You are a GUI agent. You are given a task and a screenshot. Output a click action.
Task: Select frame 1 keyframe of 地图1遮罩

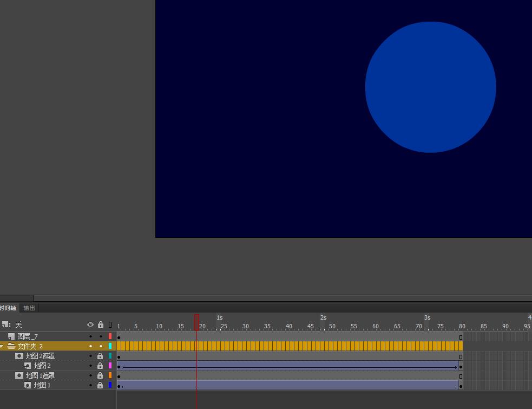point(119,376)
